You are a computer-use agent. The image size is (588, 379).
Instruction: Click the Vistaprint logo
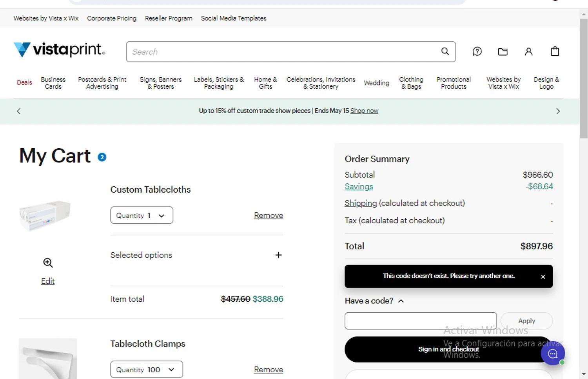(59, 50)
